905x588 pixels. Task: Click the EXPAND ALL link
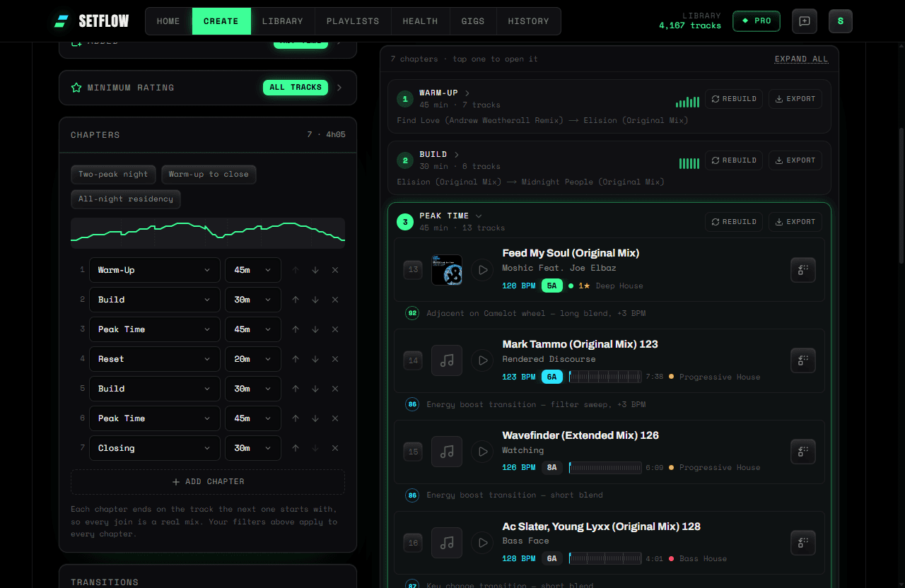tap(801, 59)
